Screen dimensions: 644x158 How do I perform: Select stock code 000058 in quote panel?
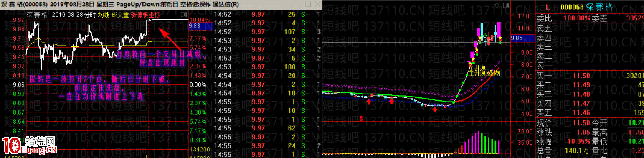click(572, 7)
